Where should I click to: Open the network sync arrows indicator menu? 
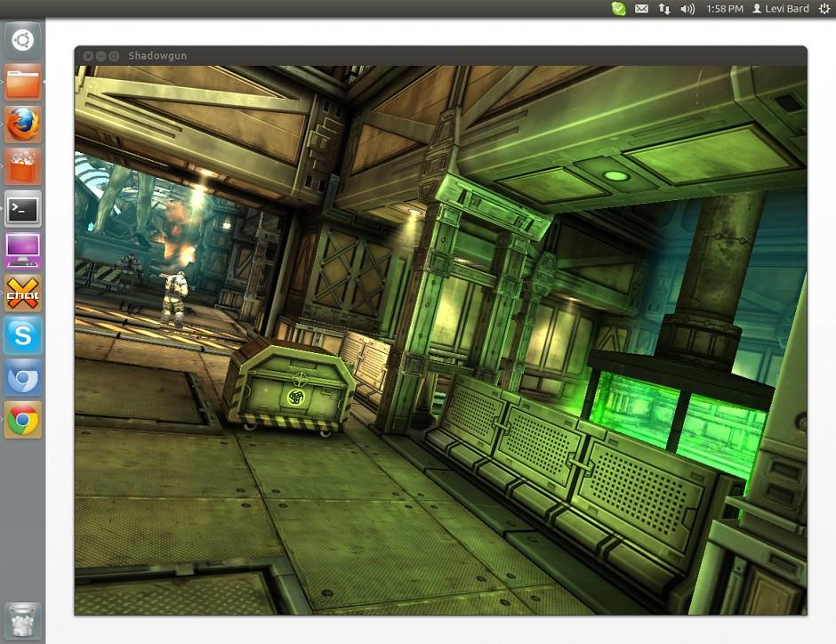click(665, 8)
